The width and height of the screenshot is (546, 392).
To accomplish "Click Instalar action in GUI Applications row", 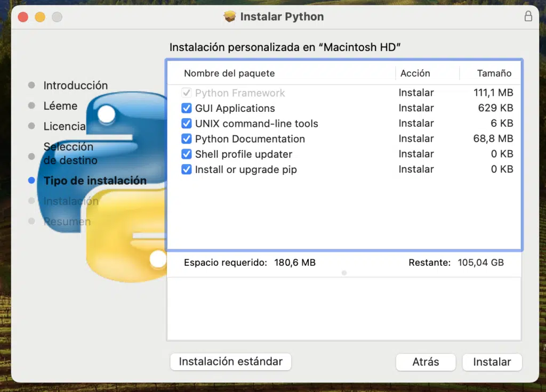I will point(416,108).
